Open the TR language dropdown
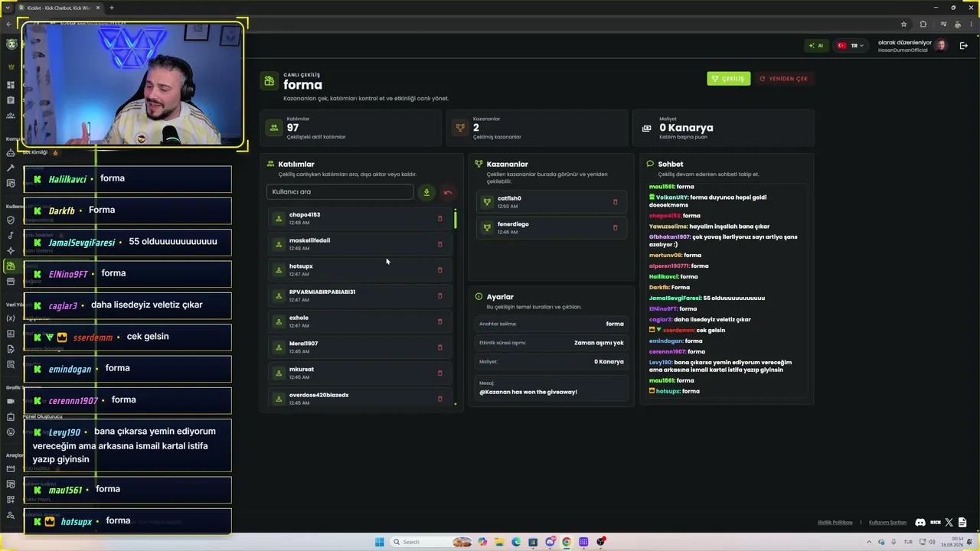 pos(851,46)
